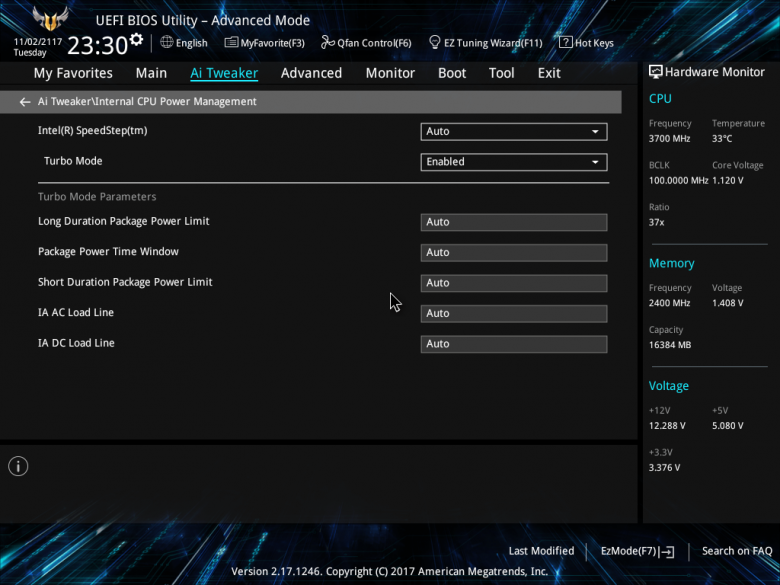
Task: Click Search on FAQ
Action: (x=737, y=551)
